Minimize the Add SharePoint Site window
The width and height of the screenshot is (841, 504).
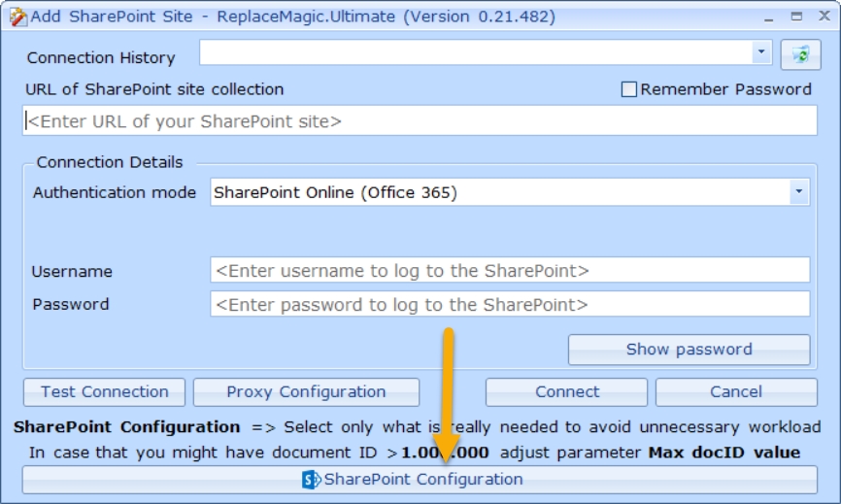[x=768, y=17]
